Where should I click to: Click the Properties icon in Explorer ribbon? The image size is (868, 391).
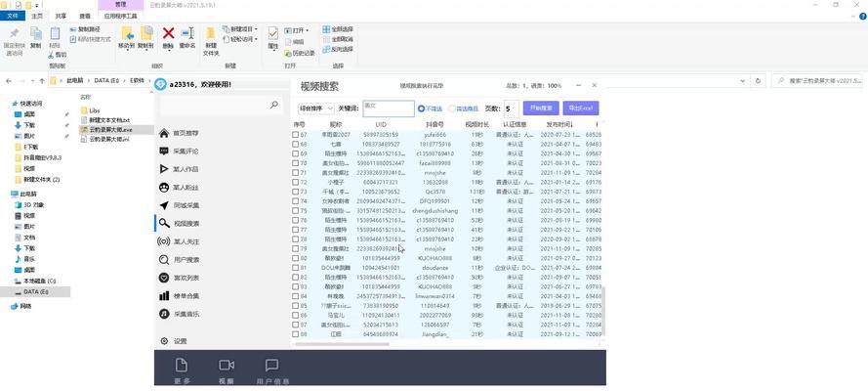[273, 34]
